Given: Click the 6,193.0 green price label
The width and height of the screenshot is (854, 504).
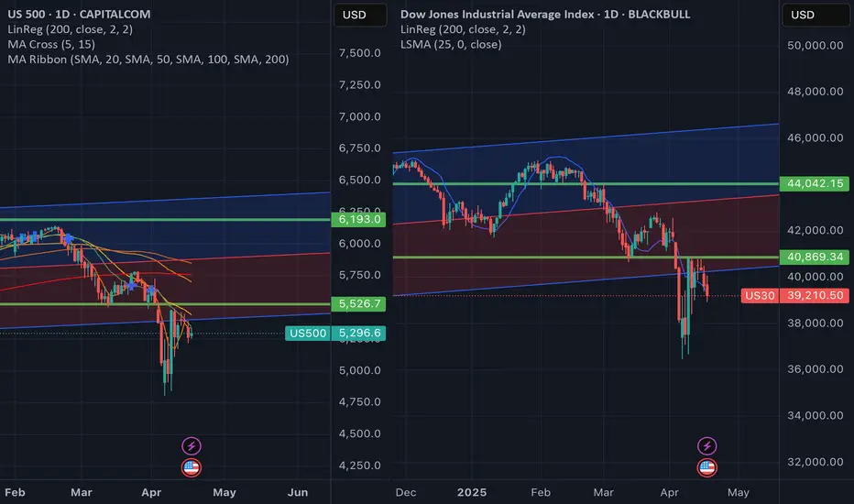Looking at the screenshot, I should point(358,220).
